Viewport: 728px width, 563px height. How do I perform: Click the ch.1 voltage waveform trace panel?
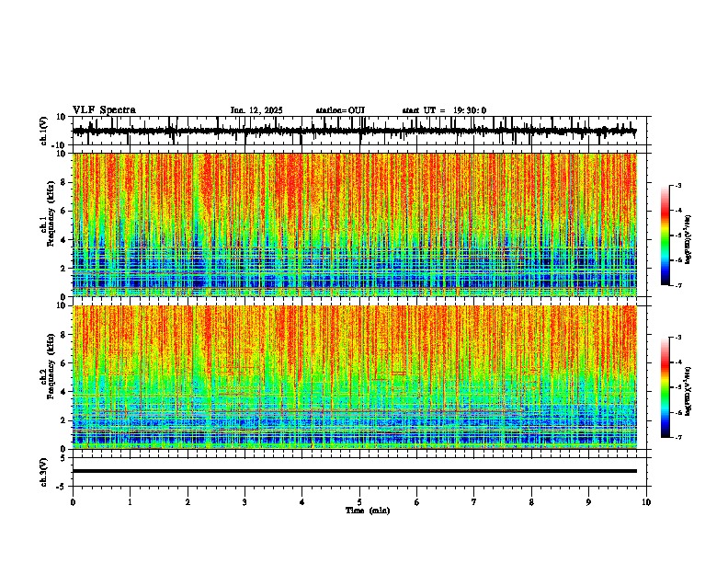pos(359,131)
